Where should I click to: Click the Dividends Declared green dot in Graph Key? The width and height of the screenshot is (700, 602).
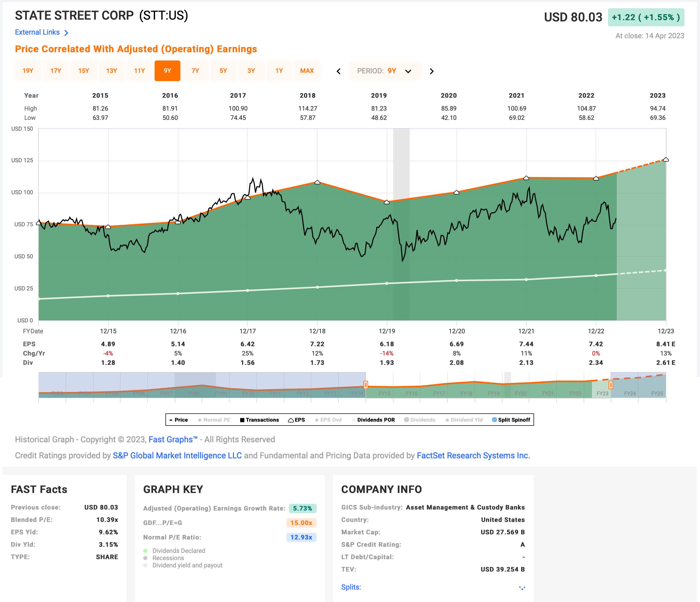146,551
